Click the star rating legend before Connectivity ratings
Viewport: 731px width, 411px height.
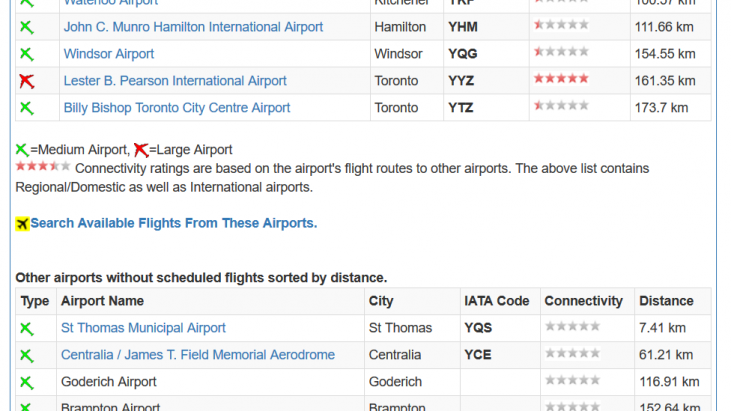pyautogui.click(x=43, y=166)
